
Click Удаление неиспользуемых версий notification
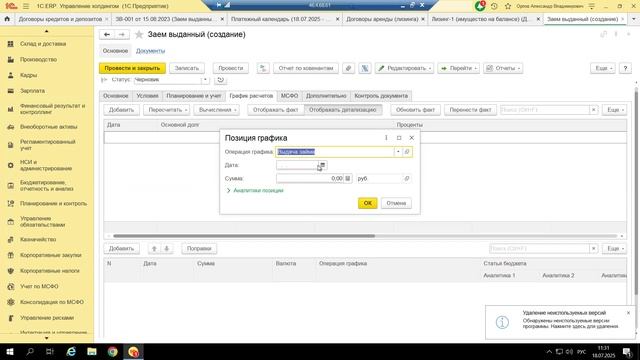point(560,322)
